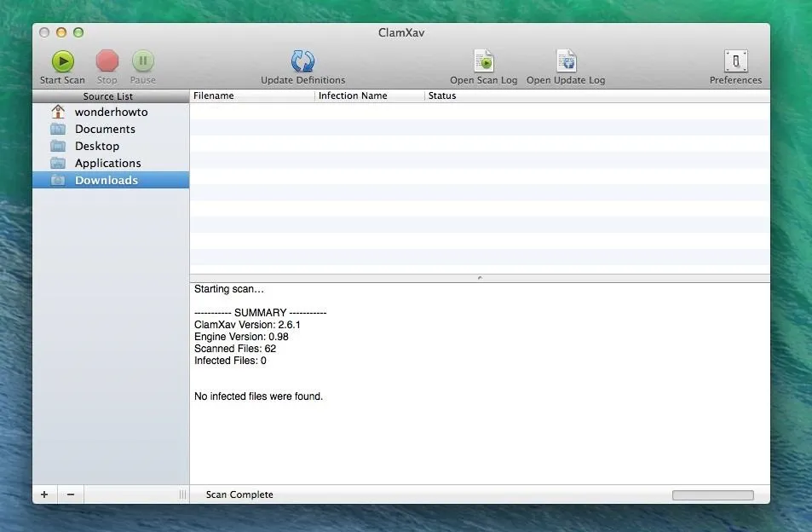812x532 pixels.
Task: Select the wonderhowto home folder icon
Action: tap(58, 112)
